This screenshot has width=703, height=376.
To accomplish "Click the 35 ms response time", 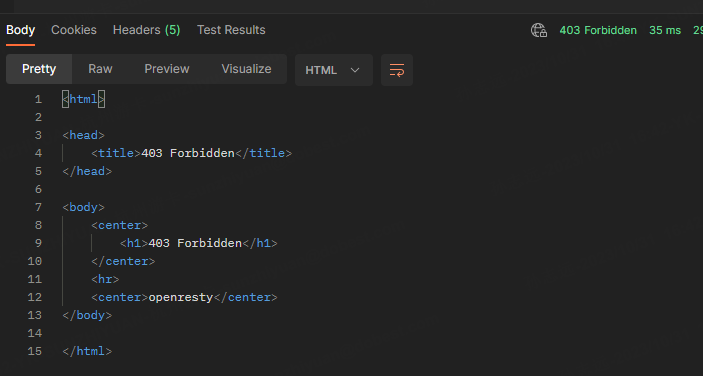I will pos(665,30).
